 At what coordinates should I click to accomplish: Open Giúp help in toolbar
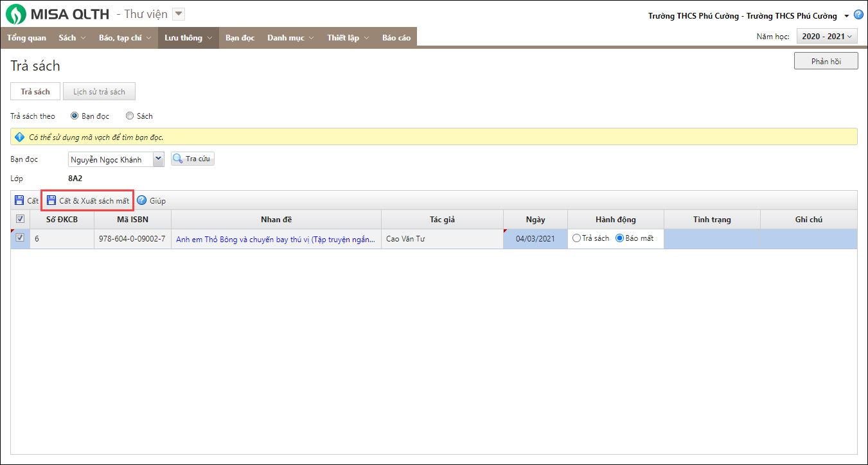click(x=151, y=201)
